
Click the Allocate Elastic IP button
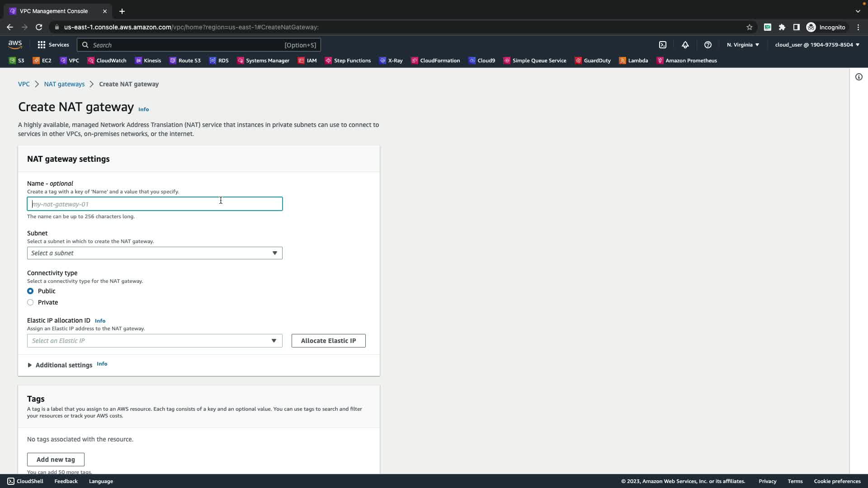coord(328,341)
